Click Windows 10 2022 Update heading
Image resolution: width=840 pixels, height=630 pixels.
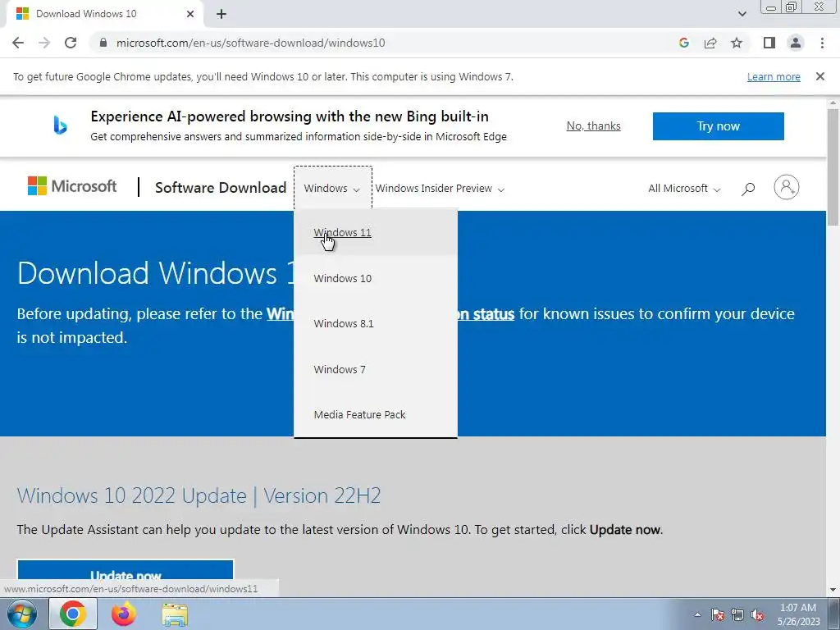[199, 495]
